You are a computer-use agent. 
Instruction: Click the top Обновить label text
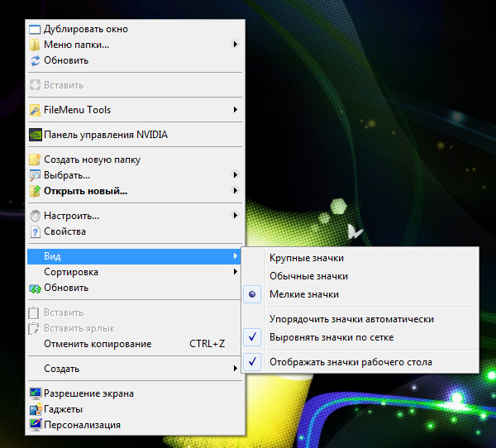[x=66, y=60]
